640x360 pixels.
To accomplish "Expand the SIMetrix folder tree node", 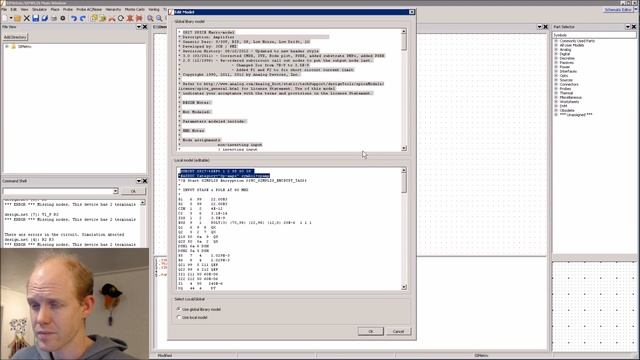I will [x=7, y=47].
